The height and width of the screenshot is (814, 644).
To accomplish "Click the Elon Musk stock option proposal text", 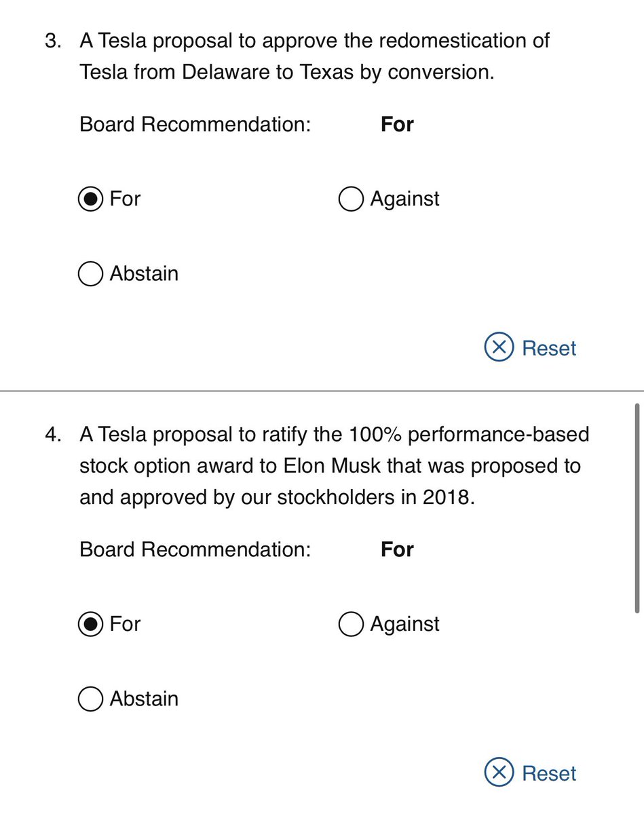I will (x=334, y=465).
